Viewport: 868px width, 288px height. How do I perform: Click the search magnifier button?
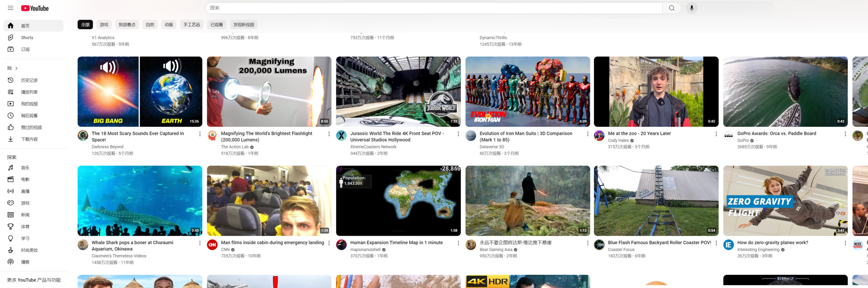click(x=672, y=8)
